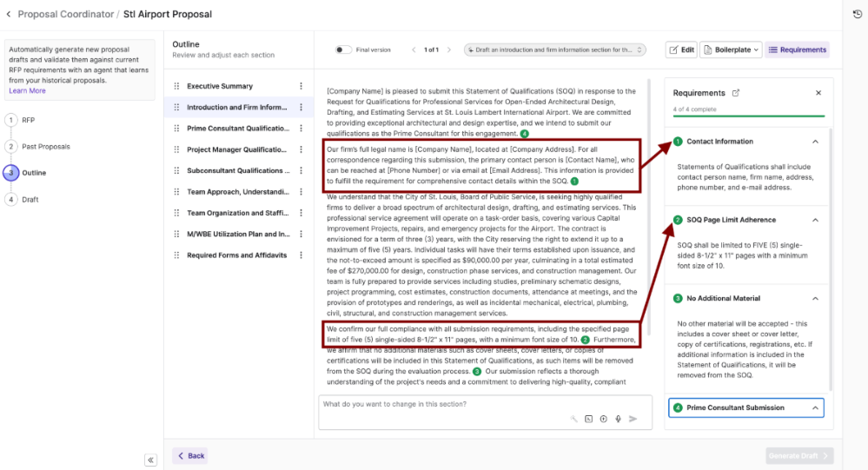Grab drag handle for M/WBE Utilization Plan
This screenshot has height=470, width=868.
tap(176, 235)
